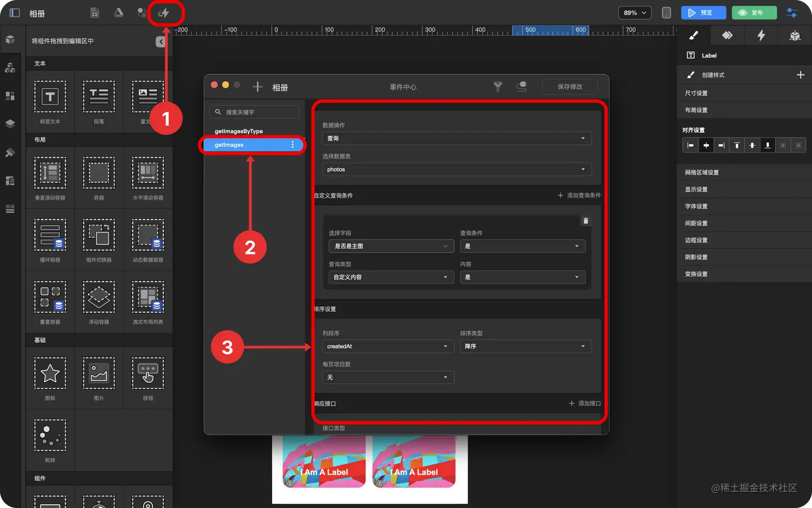Screen dimensions: 812x508
Task: Open the triangle-shaped asset icon in top toolbar
Action: 119,13
